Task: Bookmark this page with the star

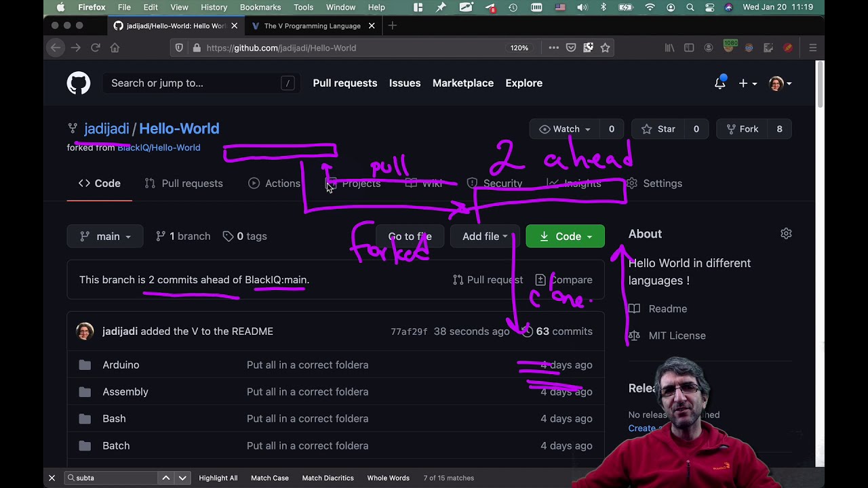Action: tap(605, 47)
